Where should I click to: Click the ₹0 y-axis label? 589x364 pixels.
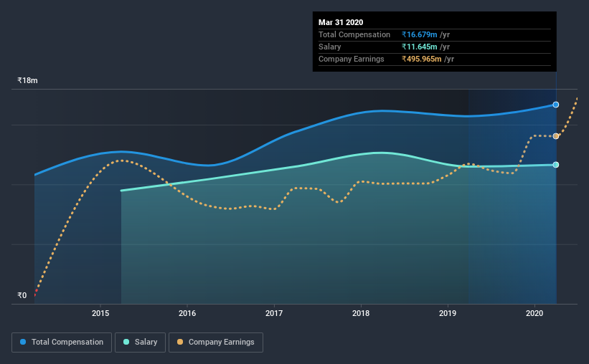(22, 295)
